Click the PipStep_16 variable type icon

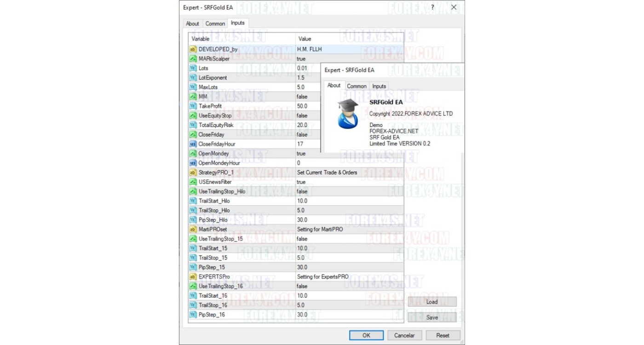click(x=193, y=315)
